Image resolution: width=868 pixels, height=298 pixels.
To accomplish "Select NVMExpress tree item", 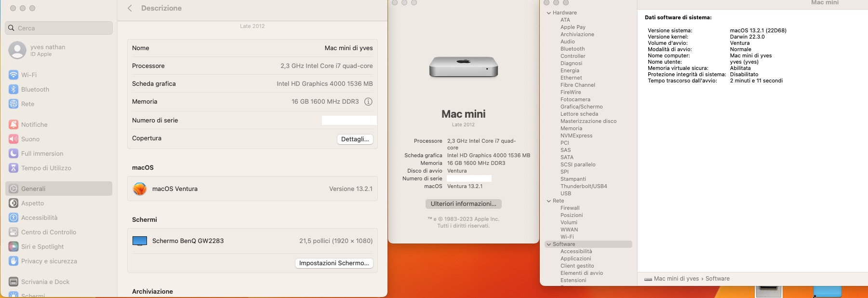I will click(x=576, y=135).
